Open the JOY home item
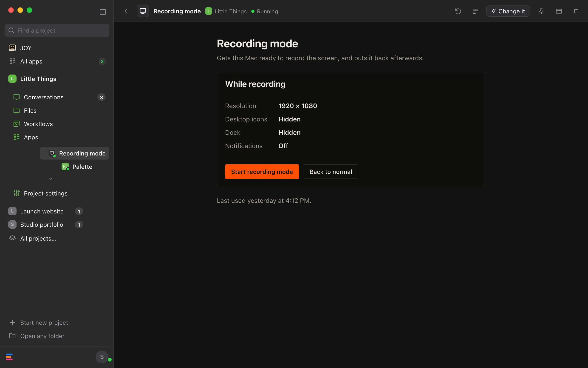 tap(57, 48)
